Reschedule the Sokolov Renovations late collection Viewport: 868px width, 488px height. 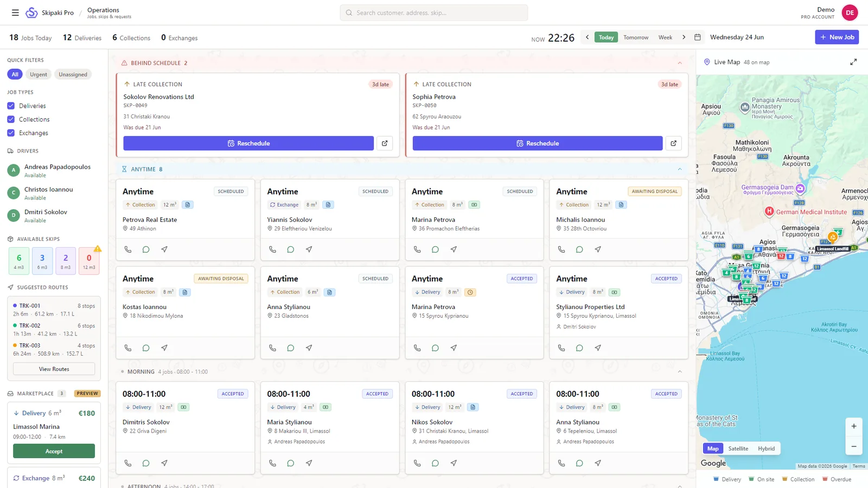[248, 143]
